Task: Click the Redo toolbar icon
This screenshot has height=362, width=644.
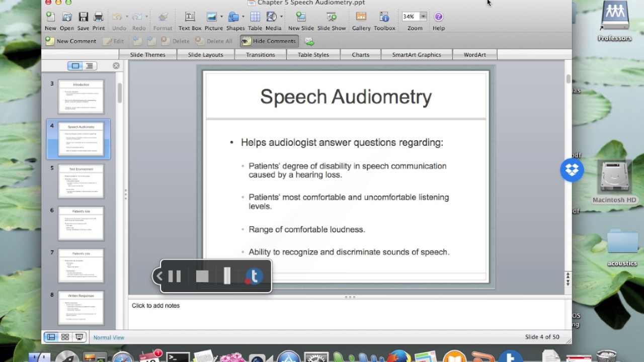Action: tap(137, 17)
